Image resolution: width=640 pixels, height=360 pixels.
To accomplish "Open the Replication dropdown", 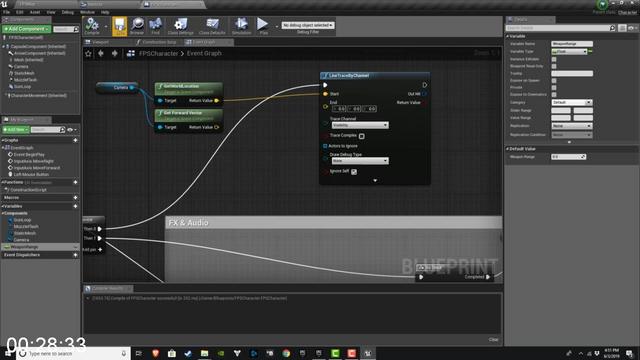I will 571,126.
